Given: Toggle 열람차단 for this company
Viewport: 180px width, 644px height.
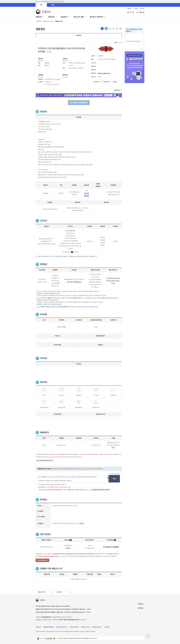Looking at the screenshot, I should pyautogui.click(x=114, y=82).
